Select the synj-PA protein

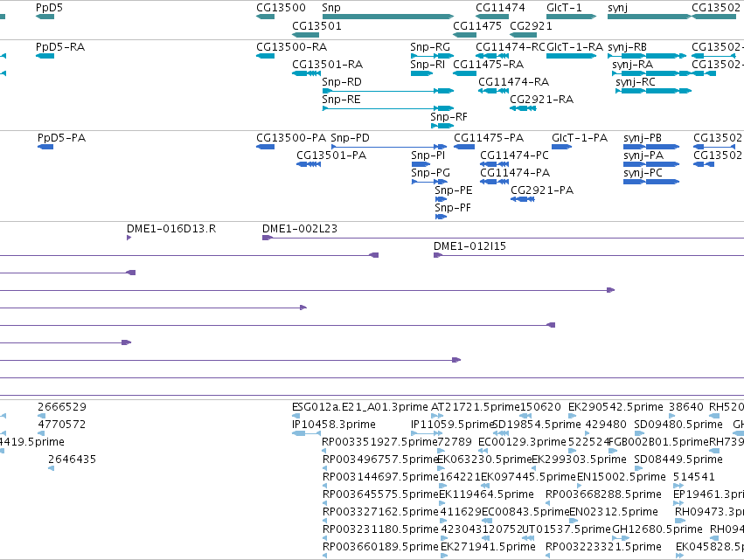pyautogui.click(x=651, y=164)
